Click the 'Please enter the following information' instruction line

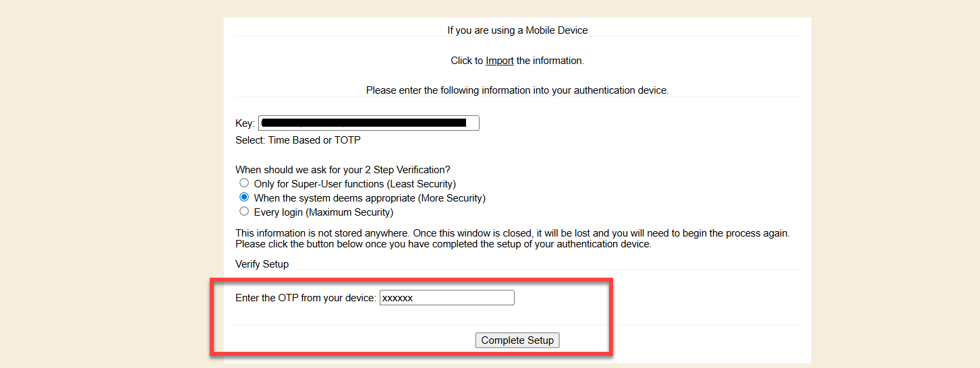point(517,90)
